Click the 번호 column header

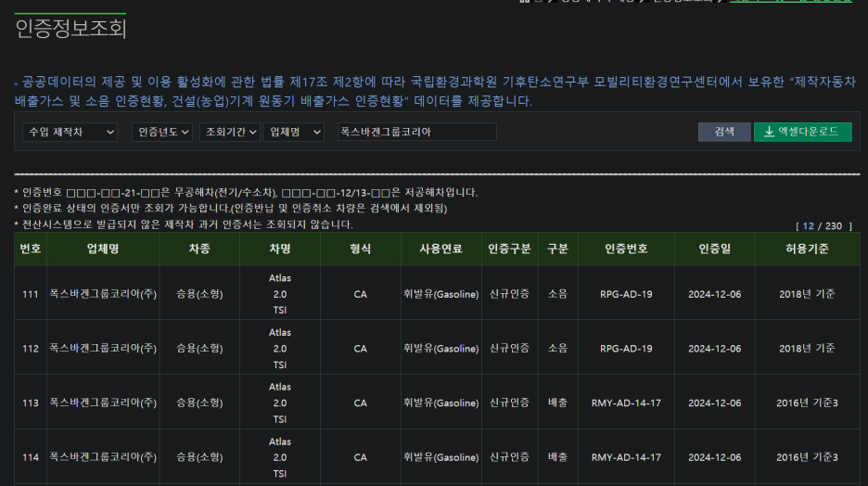click(x=31, y=249)
